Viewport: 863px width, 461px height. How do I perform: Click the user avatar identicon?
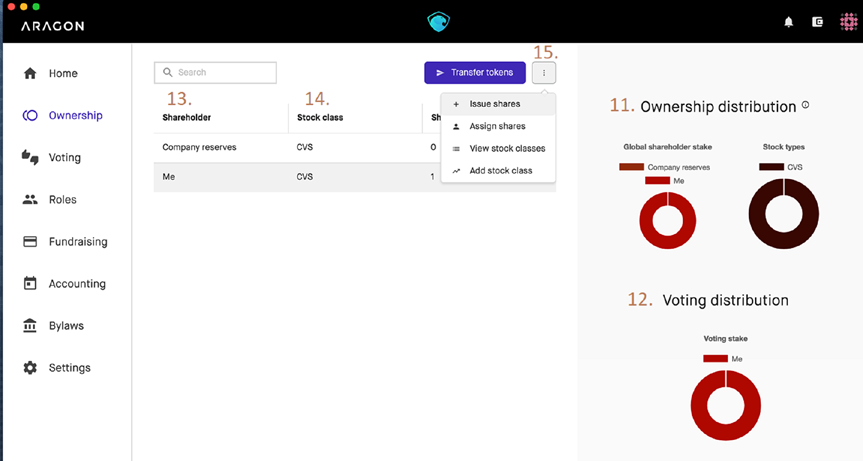(845, 22)
